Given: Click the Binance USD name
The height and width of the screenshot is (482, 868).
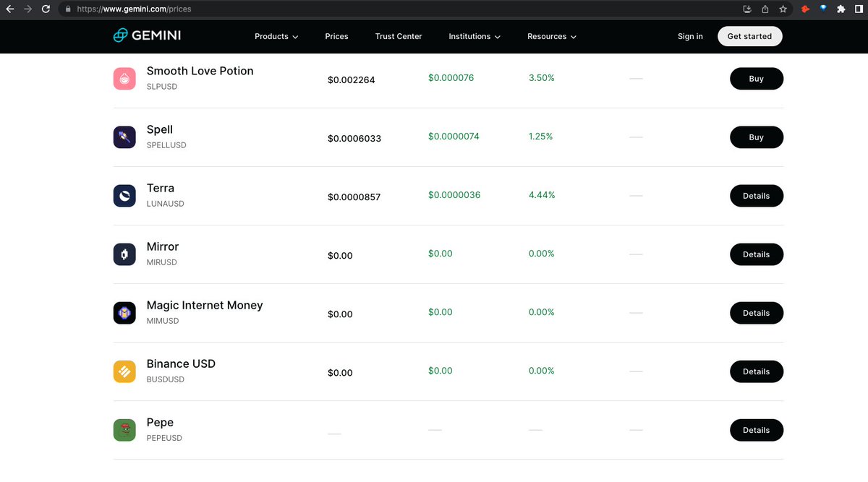Looking at the screenshot, I should 181,363.
